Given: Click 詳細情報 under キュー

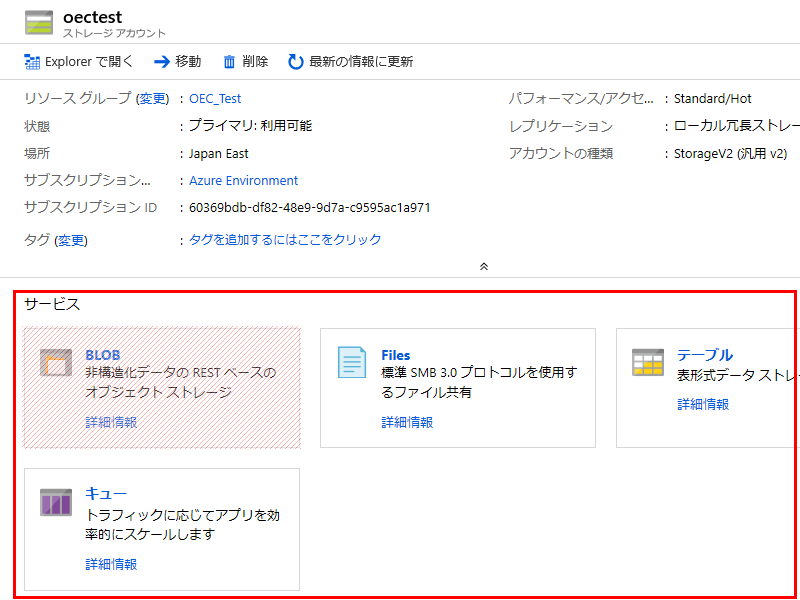Looking at the screenshot, I should (111, 564).
